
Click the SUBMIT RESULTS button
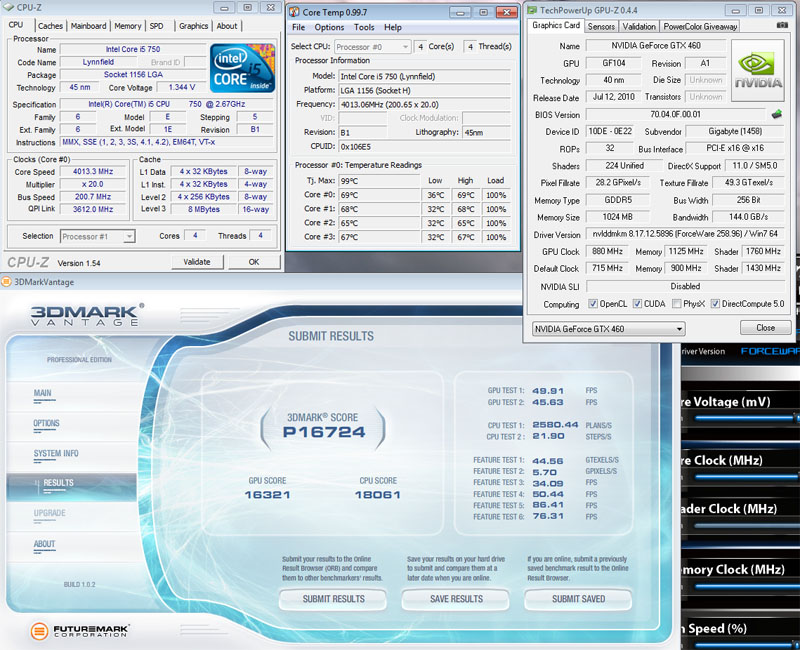(333, 599)
